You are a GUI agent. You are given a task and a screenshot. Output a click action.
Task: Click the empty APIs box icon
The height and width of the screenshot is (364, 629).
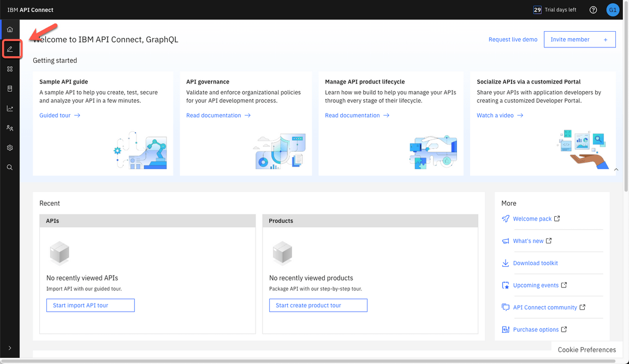(x=60, y=253)
